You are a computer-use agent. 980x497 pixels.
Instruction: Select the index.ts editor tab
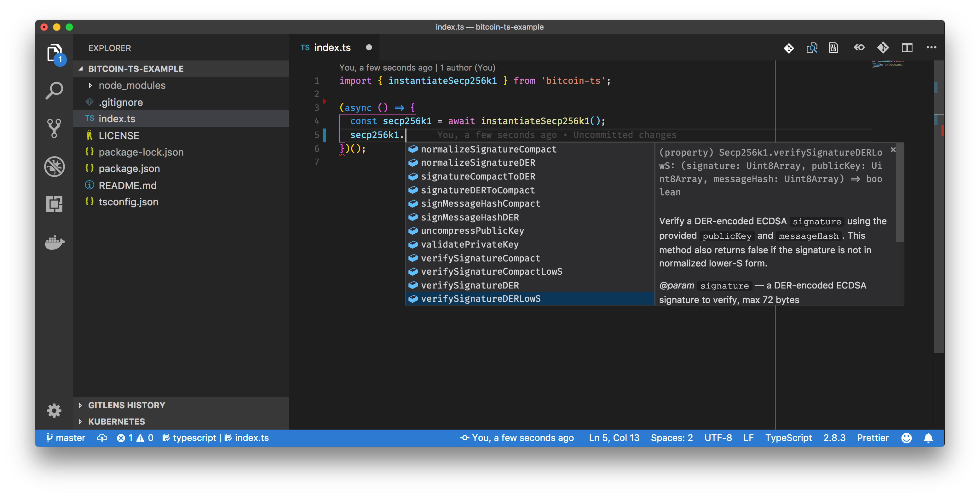click(x=333, y=47)
